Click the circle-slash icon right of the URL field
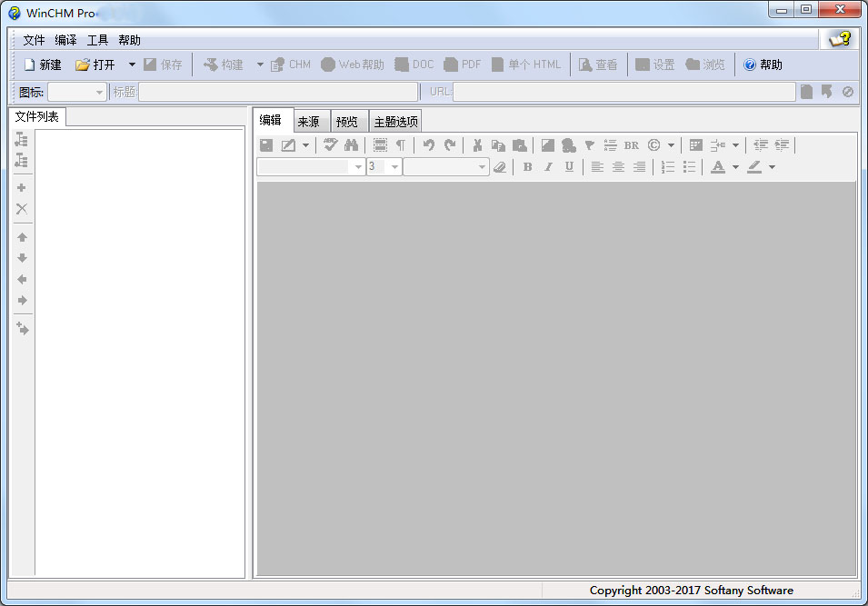 click(x=847, y=92)
